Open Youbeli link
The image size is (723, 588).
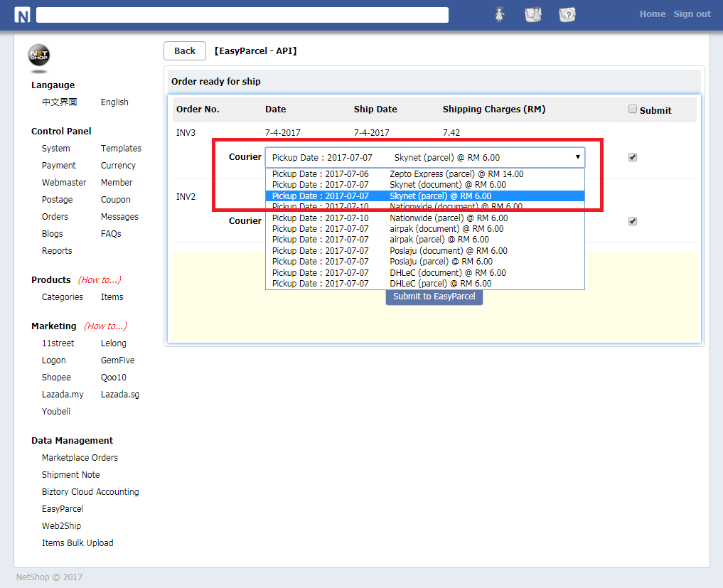(55, 412)
